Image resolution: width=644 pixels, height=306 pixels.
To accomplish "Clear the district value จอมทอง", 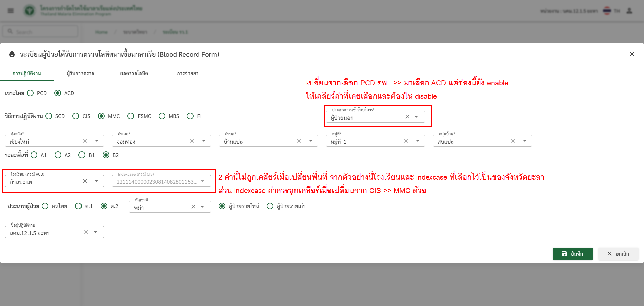I will [x=192, y=141].
